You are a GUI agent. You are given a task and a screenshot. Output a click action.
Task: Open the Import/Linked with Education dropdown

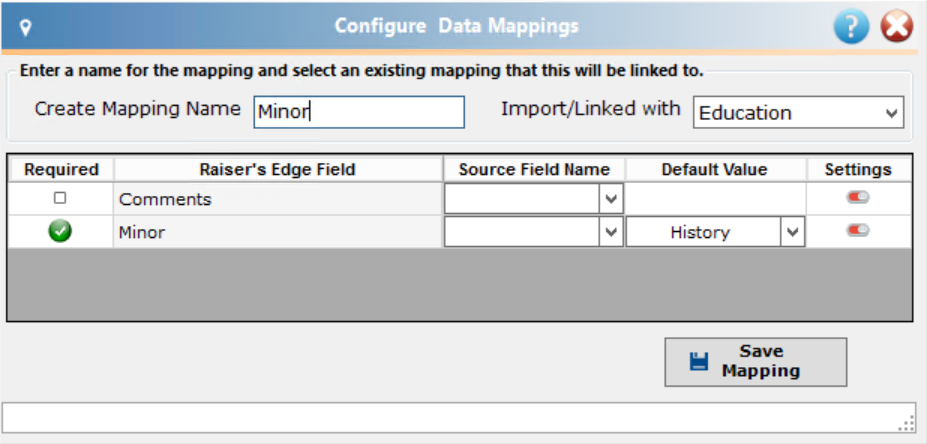(798, 112)
